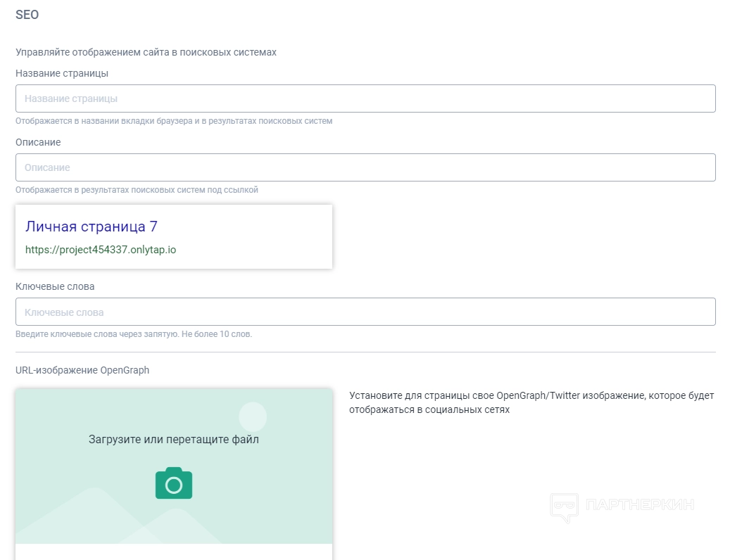
Task: Click hint about browser tab title display
Action: [x=174, y=121]
